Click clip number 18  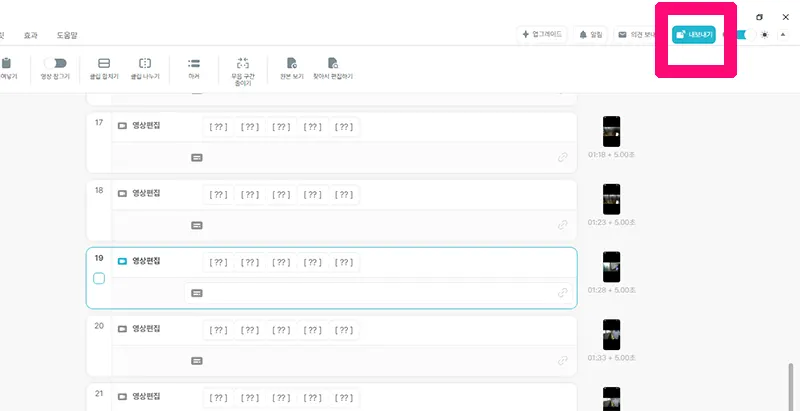pyautogui.click(x=99, y=190)
